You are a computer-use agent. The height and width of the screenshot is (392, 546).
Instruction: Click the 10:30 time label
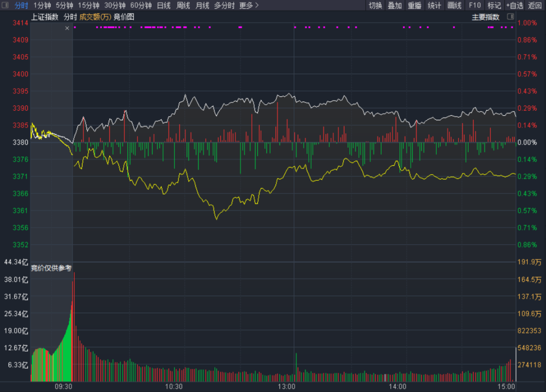click(x=174, y=386)
